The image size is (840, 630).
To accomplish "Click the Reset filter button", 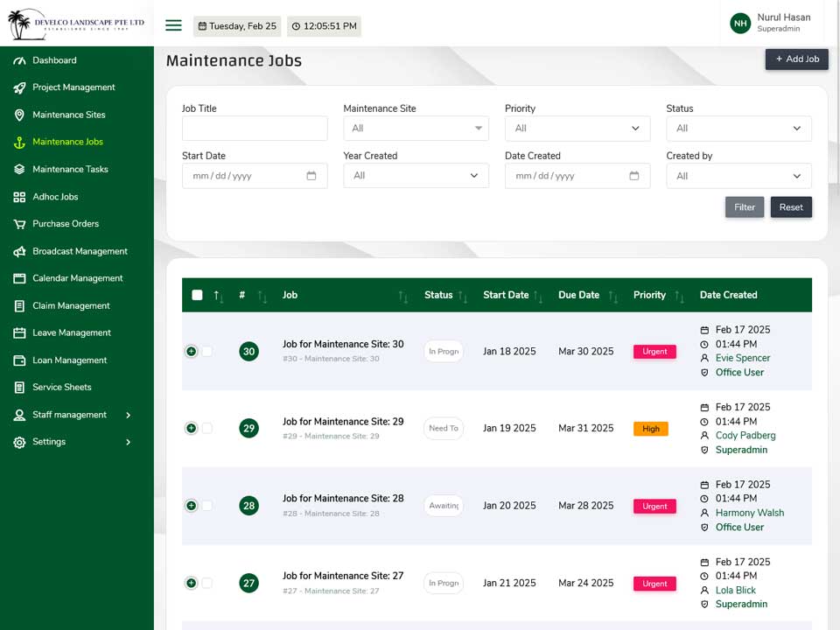I will click(x=791, y=207).
